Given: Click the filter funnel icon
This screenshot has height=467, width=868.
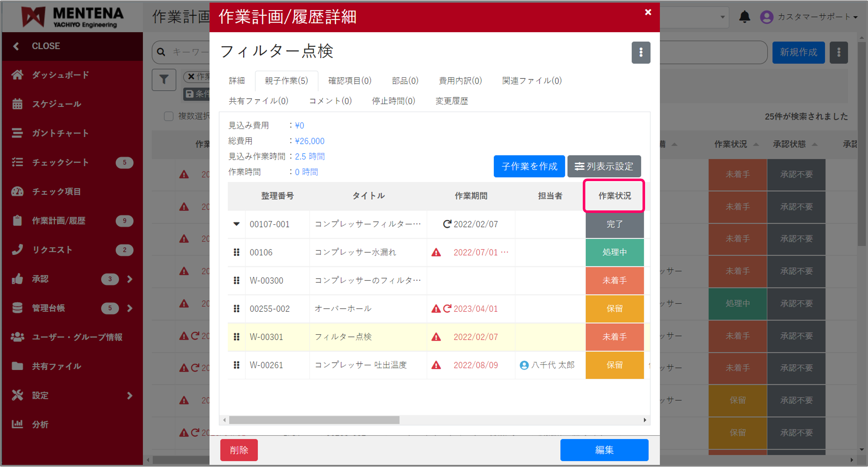Looking at the screenshot, I should (x=164, y=80).
